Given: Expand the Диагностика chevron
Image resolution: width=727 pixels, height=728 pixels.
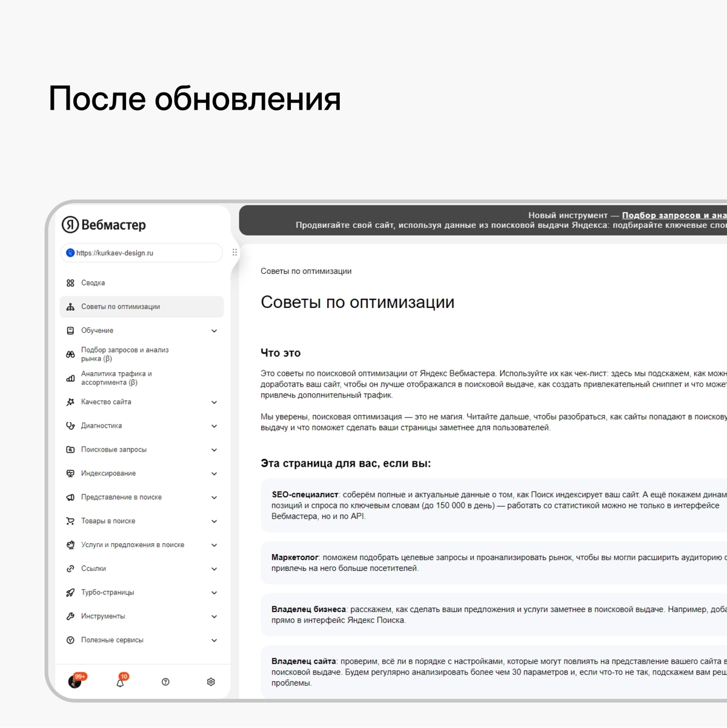Looking at the screenshot, I should (214, 426).
